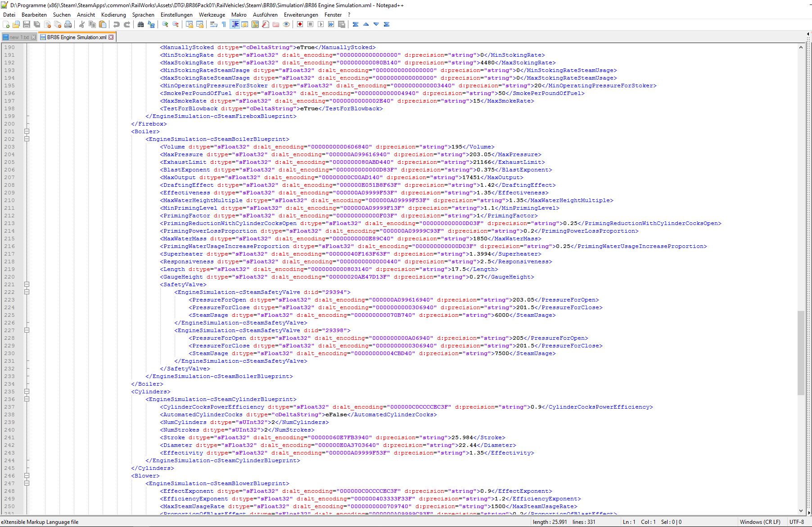Collapse the Boiler node at line 201

tap(27, 131)
